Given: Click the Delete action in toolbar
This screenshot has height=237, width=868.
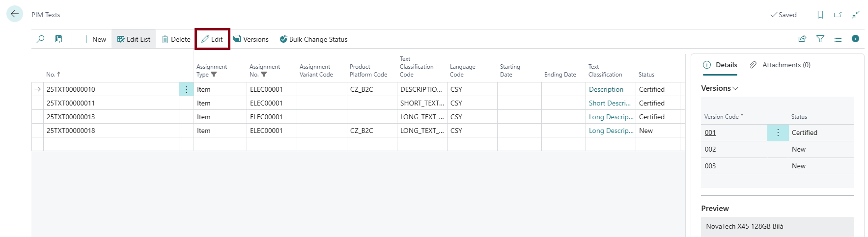Looking at the screenshot, I should pos(176,39).
